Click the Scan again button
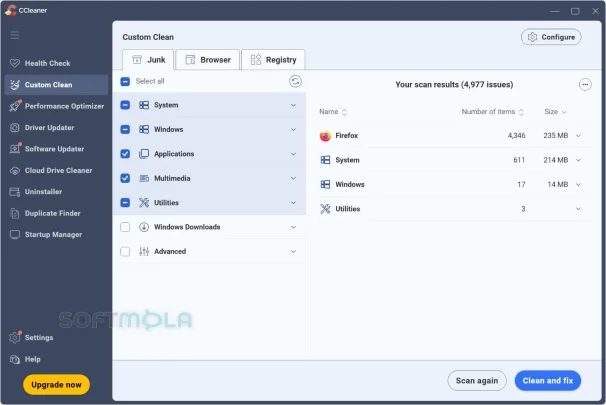The image size is (606, 405). (x=477, y=381)
